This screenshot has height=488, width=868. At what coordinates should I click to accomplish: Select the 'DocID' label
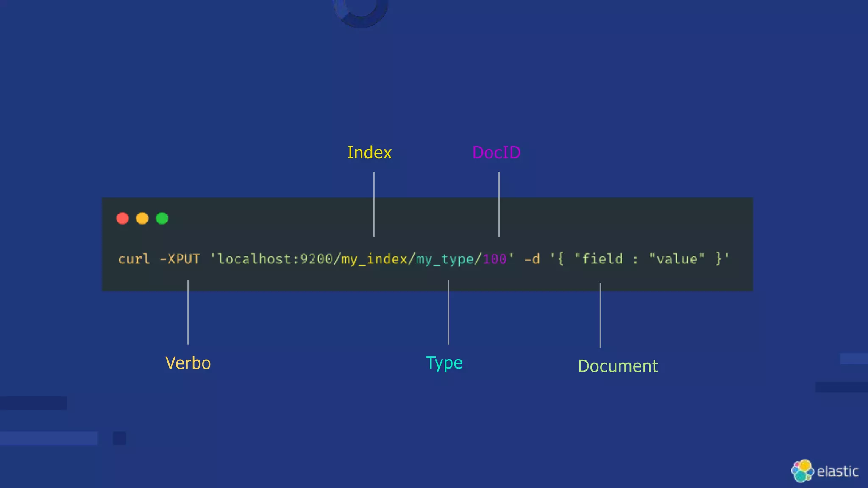tap(497, 152)
